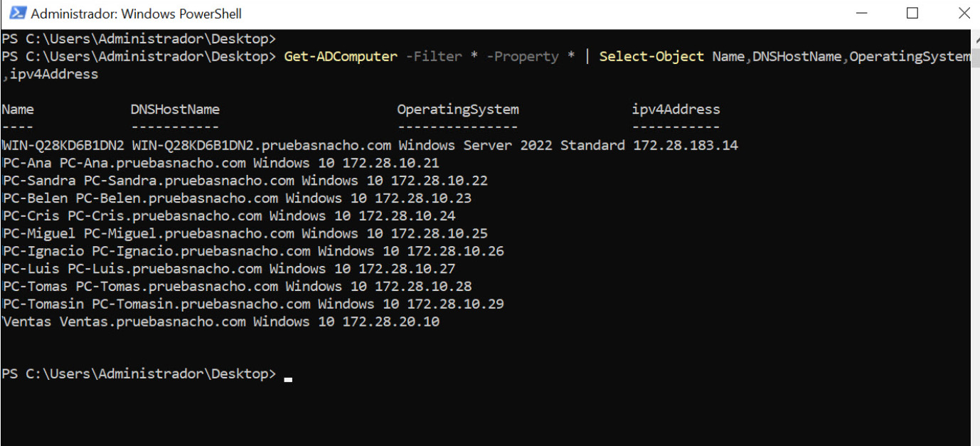Click the PC-Miguel computer row
This screenshot has height=446, width=980.
245,233
